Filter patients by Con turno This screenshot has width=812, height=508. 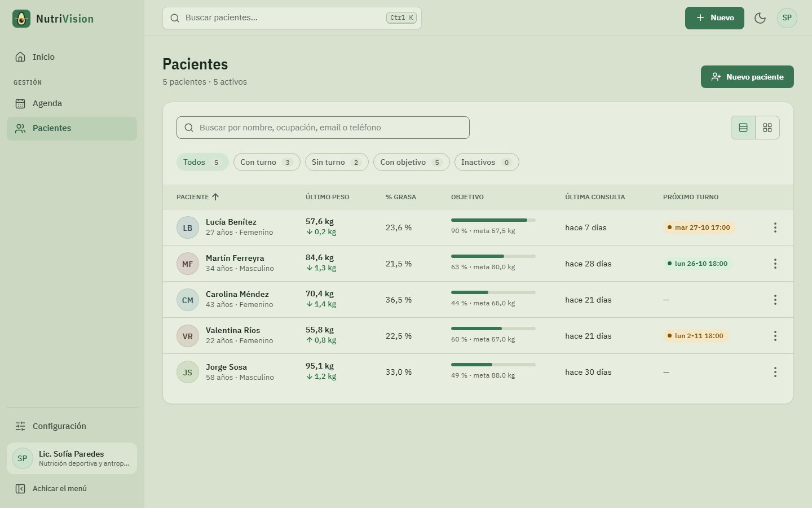coord(267,162)
